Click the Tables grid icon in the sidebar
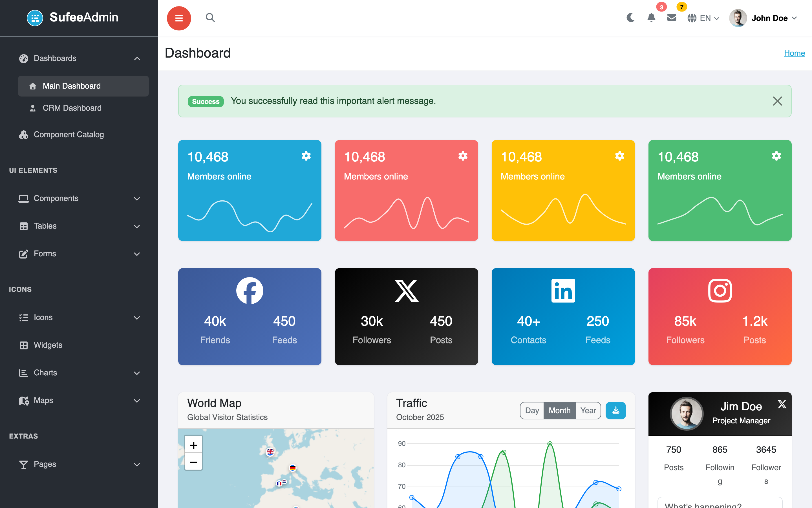 [x=23, y=226]
